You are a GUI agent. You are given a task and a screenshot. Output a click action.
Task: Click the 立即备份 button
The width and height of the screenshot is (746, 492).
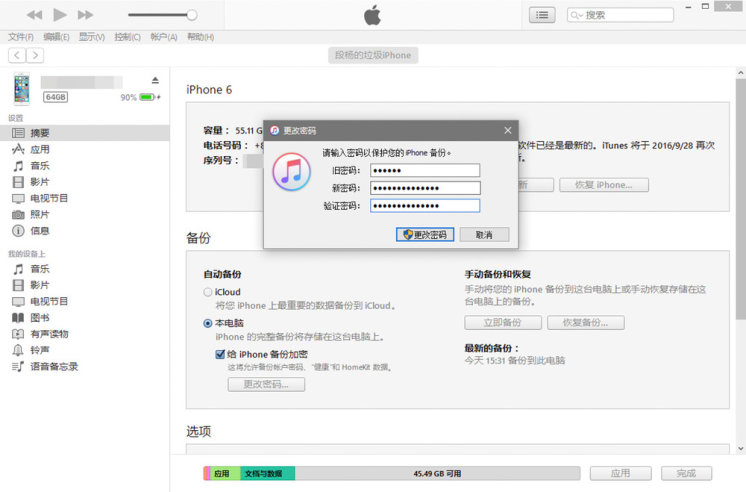(x=503, y=323)
